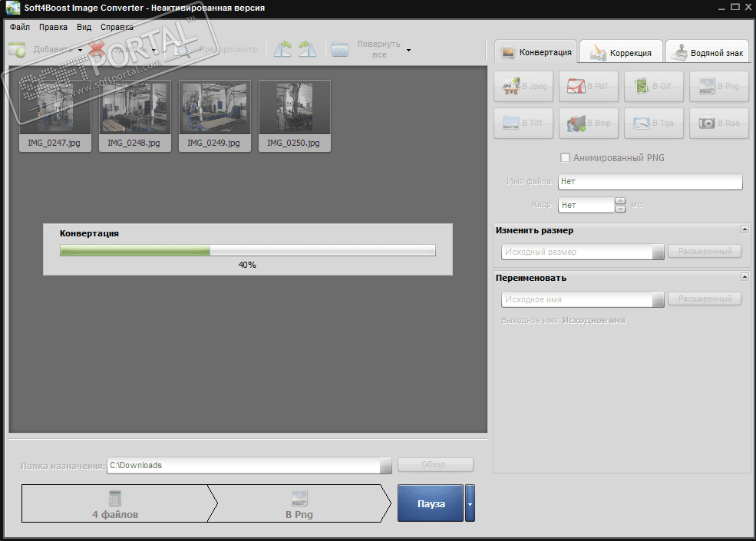This screenshot has height=541, width=756.
Task: Expand the Добавить dropdown arrow
Action: tap(80, 50)
